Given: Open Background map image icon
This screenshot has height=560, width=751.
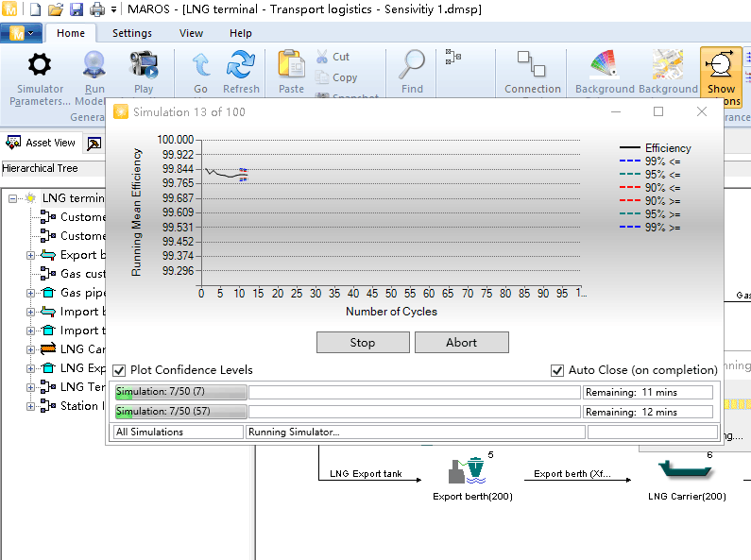Looking at the screenshot, I should click(x=668, y=64).
